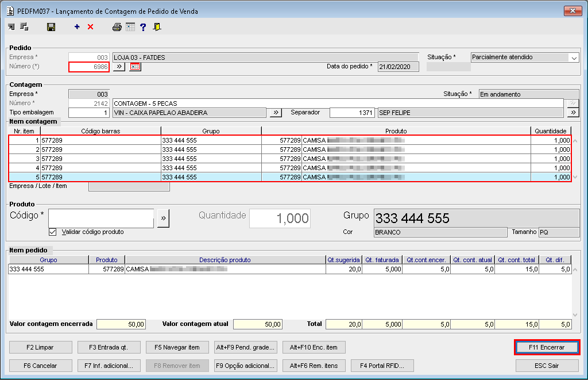Click the calendar grid icon beside printer

click(x=130, y=27)
